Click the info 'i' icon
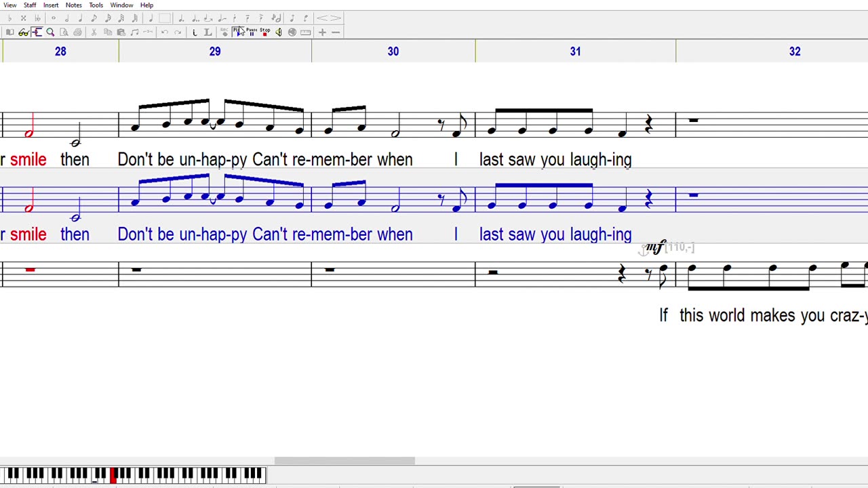This screenshot has height=488, width=868. coord(195,32)
